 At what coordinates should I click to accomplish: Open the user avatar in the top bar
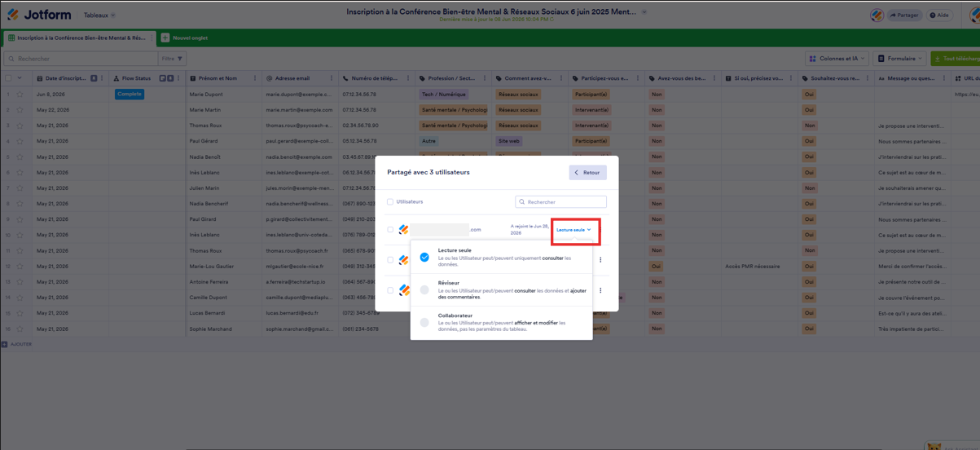[877, 15]
